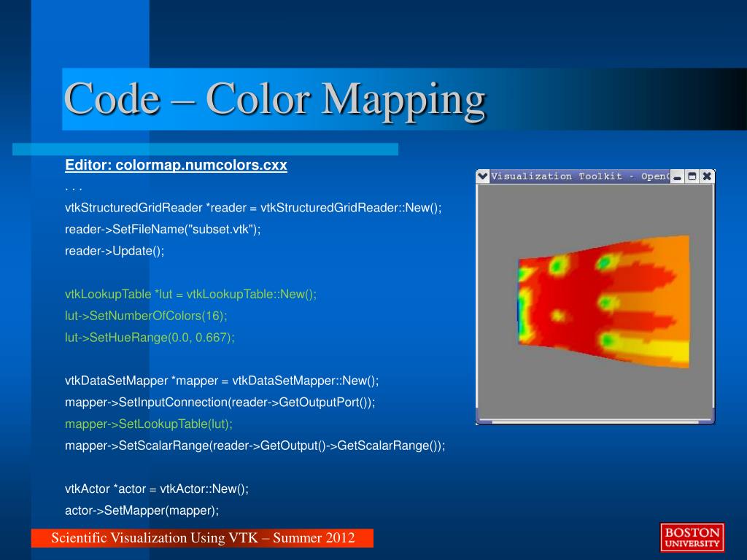Click the Visualization Toolkit window title bar
747x560 pixels.
tap(580, 176)
